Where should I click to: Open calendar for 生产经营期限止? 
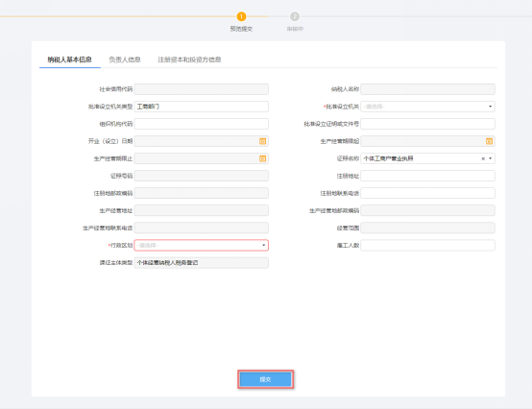coord(262,158)
